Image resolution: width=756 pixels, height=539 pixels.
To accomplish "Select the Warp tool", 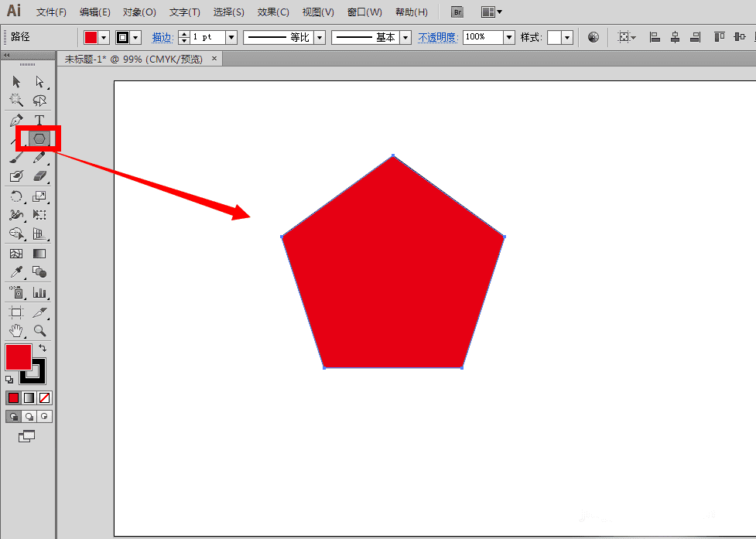I will pyautogui.click(x=16, y=215).
